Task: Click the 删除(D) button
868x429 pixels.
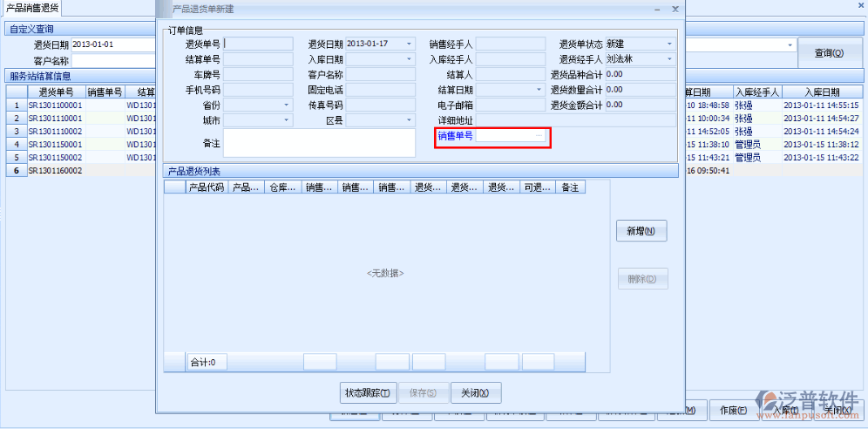Action: point(642,279)
